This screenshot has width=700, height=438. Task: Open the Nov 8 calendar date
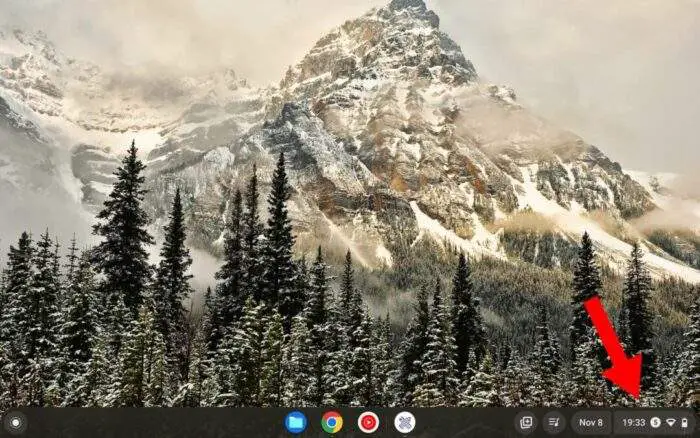coord(591,422)
